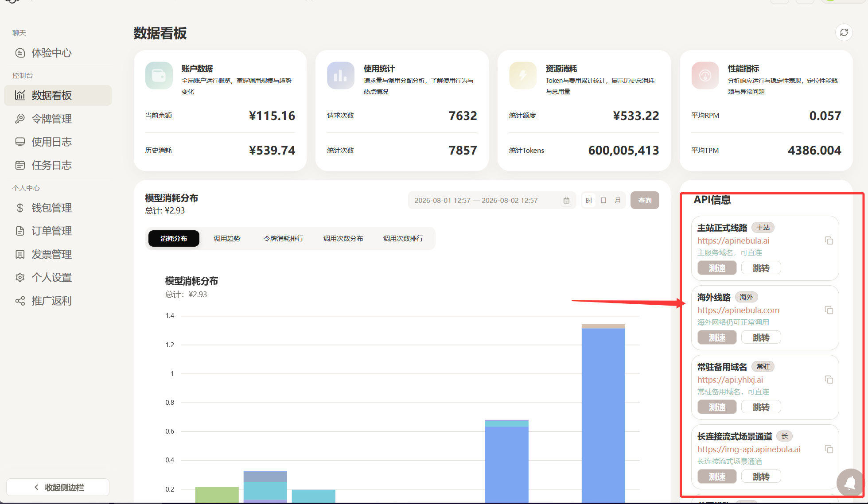Copy the 海外线路 URL
Image resolution: width=868 pixels, height=504 pixels.
click(829, 310)
